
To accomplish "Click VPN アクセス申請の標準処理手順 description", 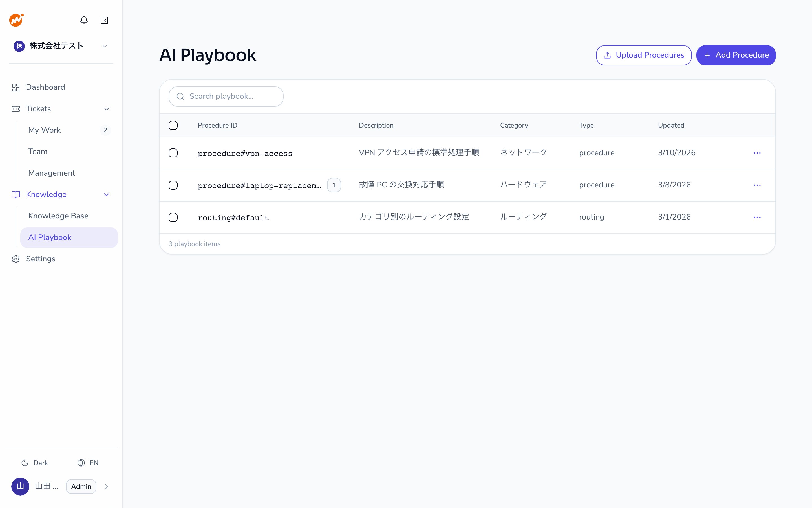I will pyautogui.click(x=419, y=152).
